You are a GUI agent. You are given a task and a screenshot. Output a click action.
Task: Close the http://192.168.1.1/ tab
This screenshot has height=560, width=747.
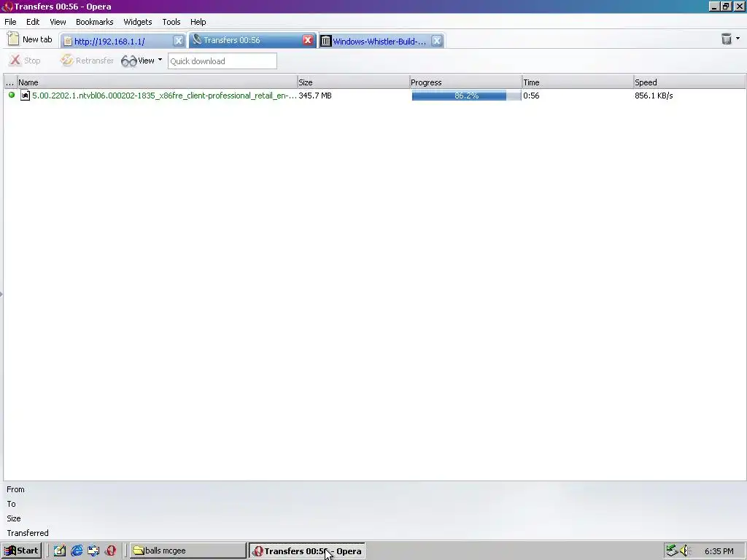click(x=178, y=41)
